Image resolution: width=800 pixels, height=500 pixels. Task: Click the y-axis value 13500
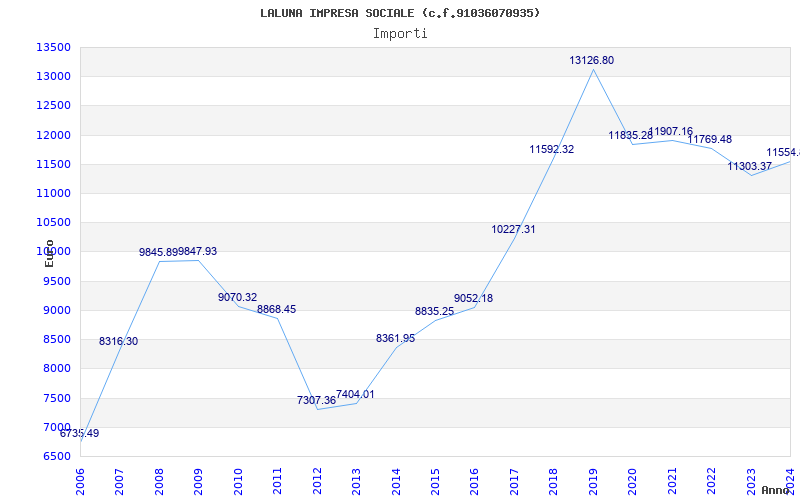point(53,47)
